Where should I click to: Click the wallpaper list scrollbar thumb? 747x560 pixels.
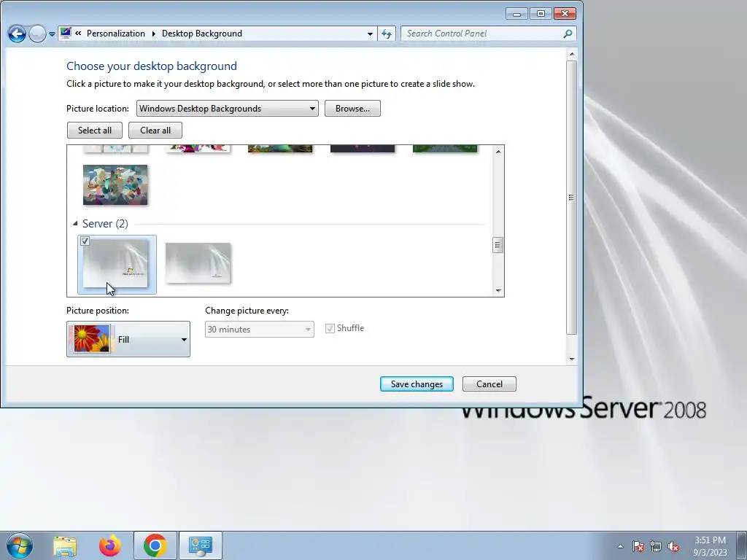pos(498,245)
